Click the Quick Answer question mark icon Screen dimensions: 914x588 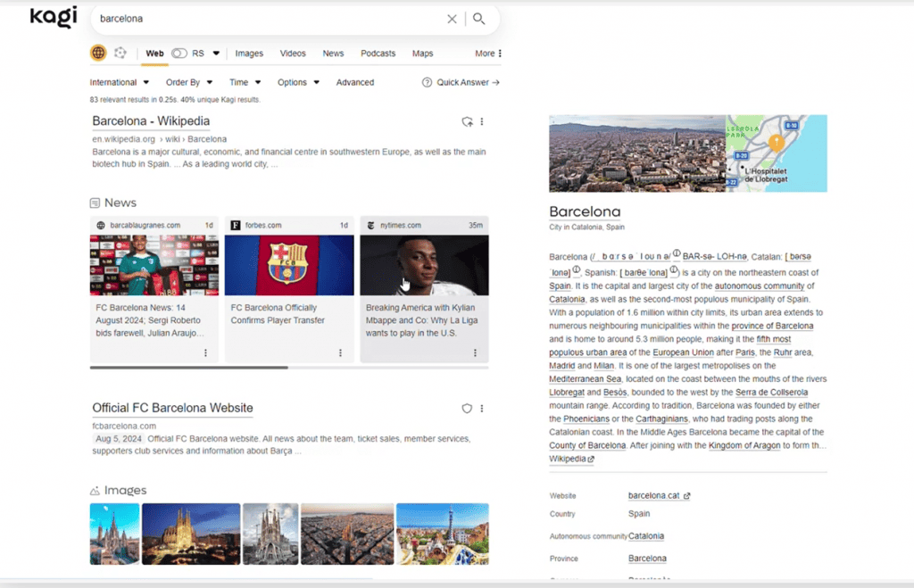[427, 82]
